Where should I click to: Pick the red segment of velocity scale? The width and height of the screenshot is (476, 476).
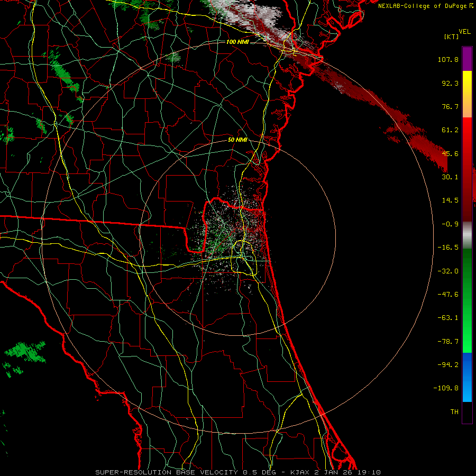467,169
